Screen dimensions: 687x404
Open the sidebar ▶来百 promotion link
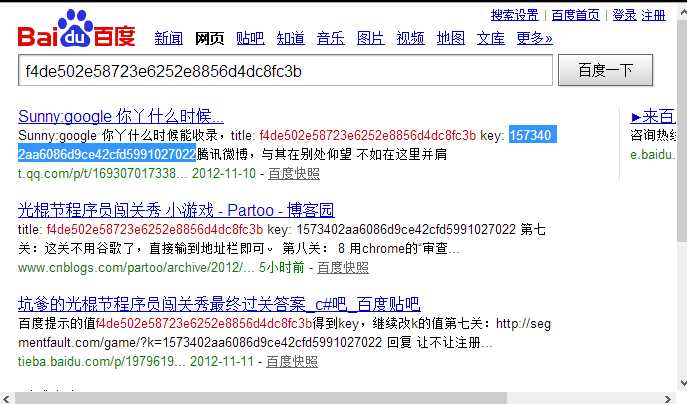pyautogui.click(x=653, y=117)
